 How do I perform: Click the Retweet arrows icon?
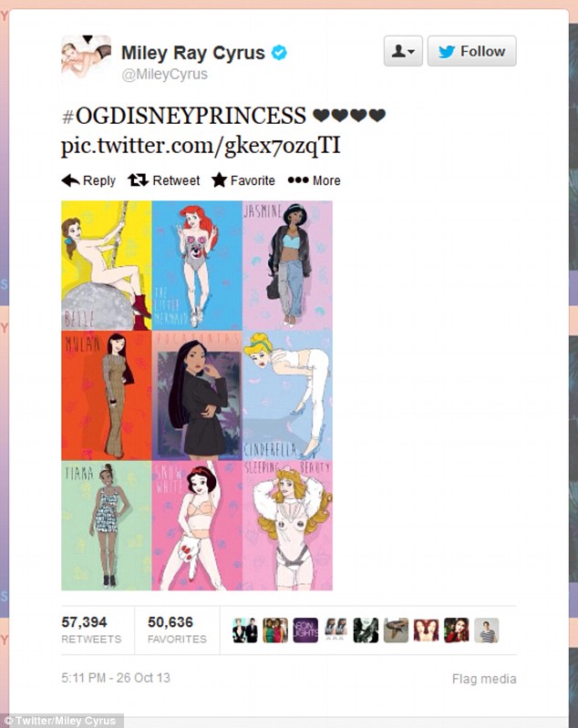pyautogui.click(x=138, y=179)
